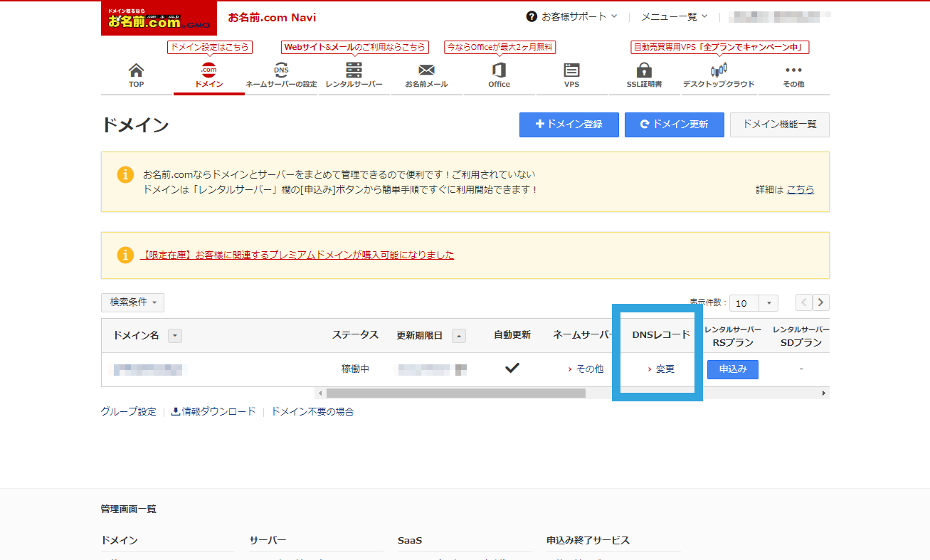Click the DNSレコード 変更 link

click(x=665, y=369)
